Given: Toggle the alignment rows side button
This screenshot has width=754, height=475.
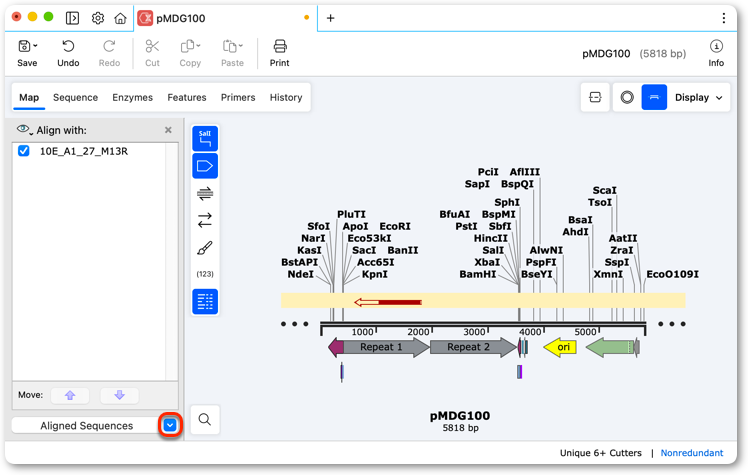Looking at the screenshot, I should (x=205, y=302).
